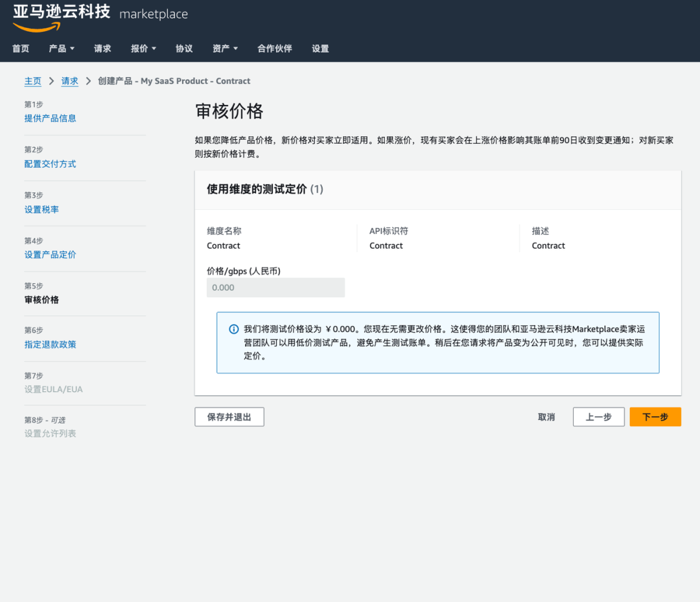The image size is (700, 602).
Task: Open step 配置交付方式
Action: pos(50,163)
